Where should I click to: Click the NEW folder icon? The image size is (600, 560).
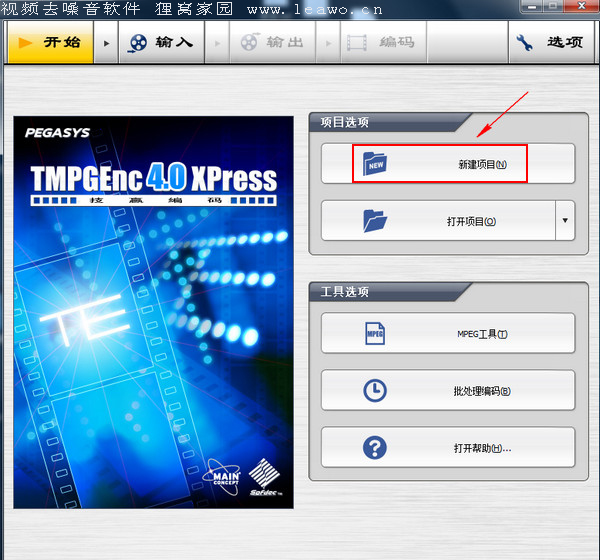(x=375, y=164)
